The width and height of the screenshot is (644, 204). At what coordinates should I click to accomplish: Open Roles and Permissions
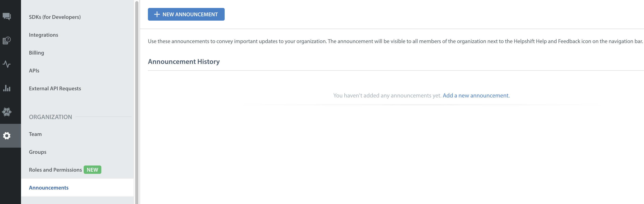click(x=55, y=170)
